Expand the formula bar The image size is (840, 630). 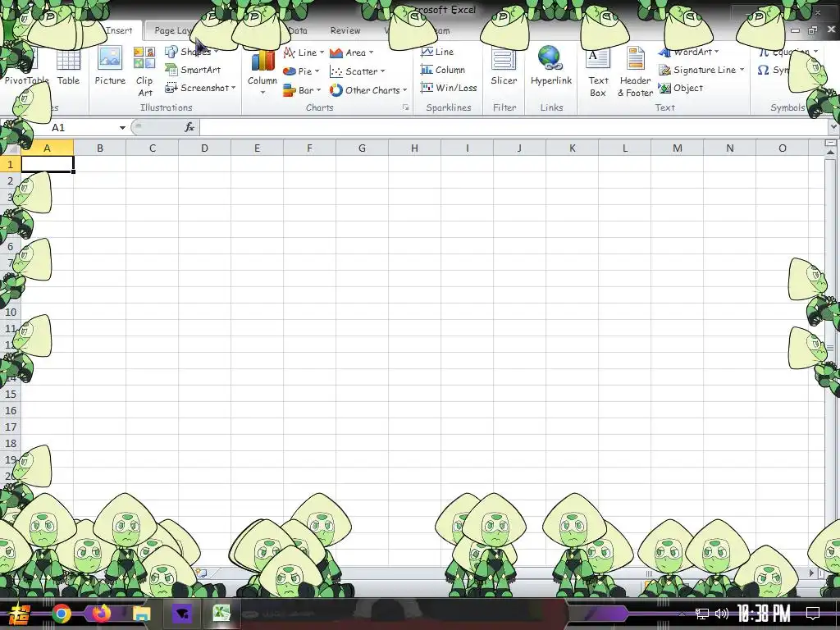pyautogui.click(x=833, y=127)
